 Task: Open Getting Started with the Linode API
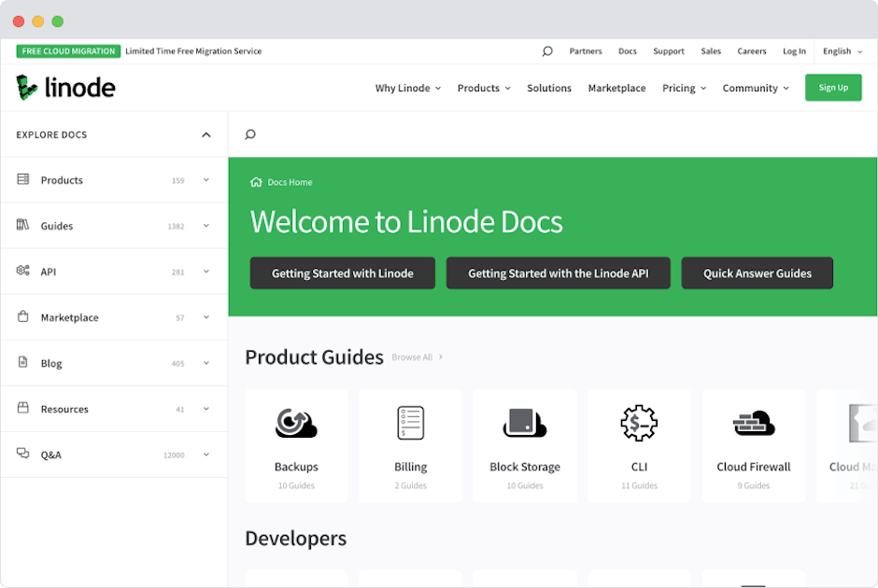[x=558, y=273]
